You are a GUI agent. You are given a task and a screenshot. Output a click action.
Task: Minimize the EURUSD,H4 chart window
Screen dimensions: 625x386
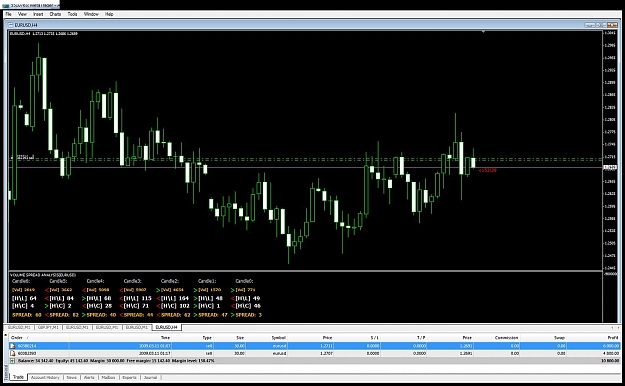point(589,25)
